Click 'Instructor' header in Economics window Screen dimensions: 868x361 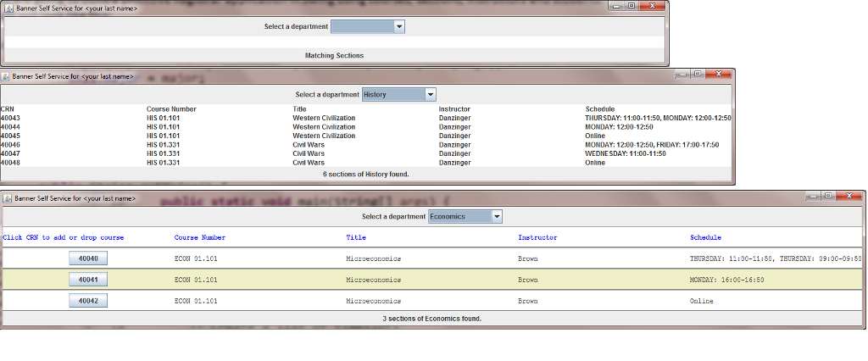coord(537,237)
